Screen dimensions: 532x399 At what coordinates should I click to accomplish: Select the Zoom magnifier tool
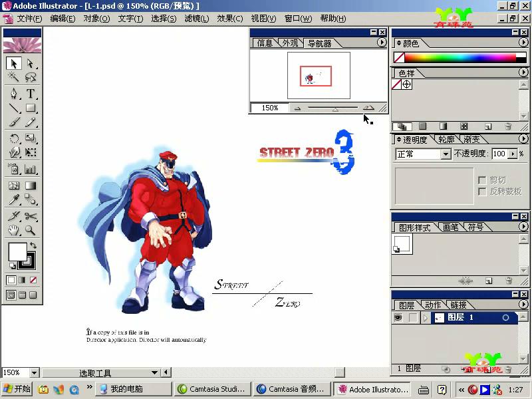click(31, 230)
